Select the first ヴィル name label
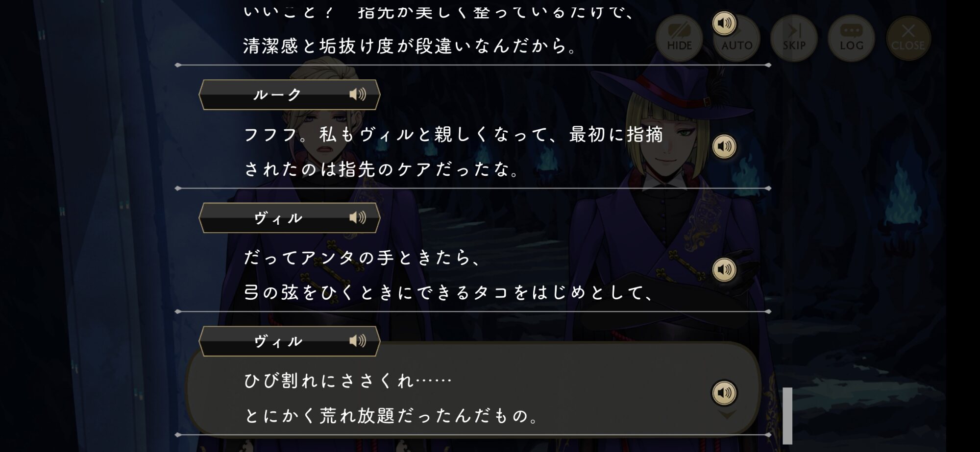 (x=278, y=218)
